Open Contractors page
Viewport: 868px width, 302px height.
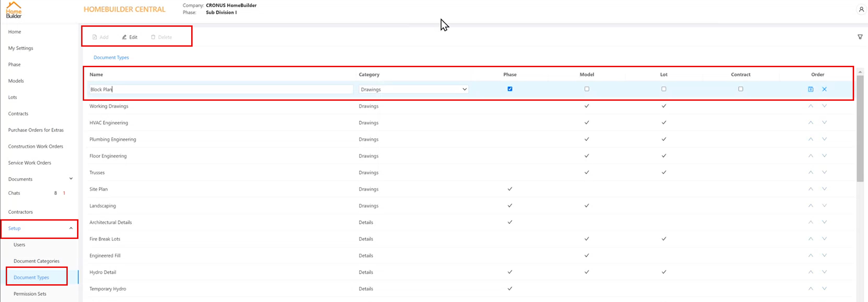(20, 212)
